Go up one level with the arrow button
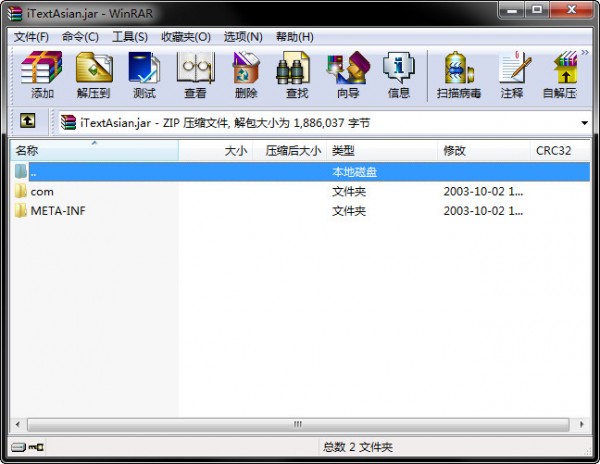 [28, 121]
